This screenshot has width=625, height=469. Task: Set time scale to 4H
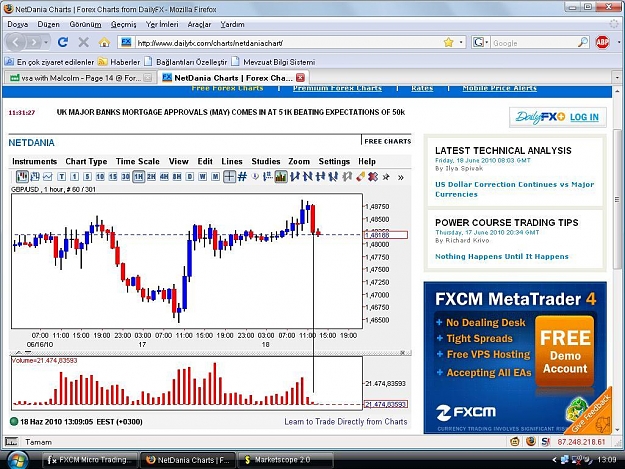(x=164, y=177)
